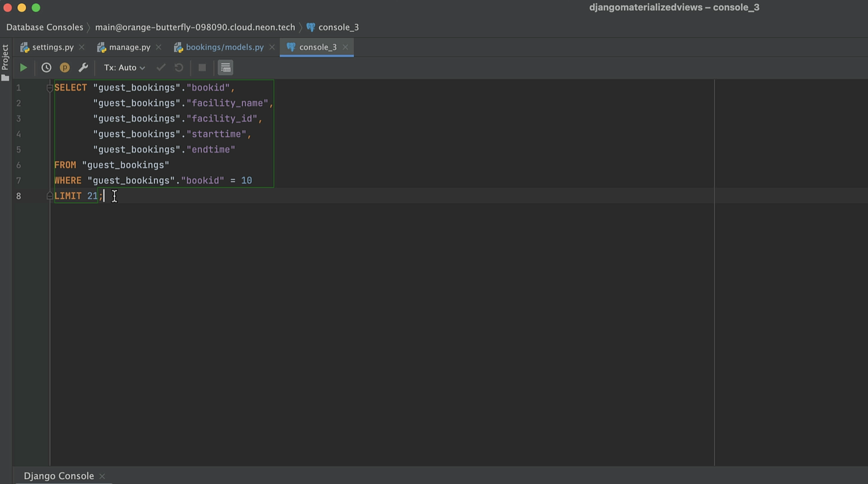Click the value 10 in the WHERE clause
The image size is (868, 484).
[246, 181]
